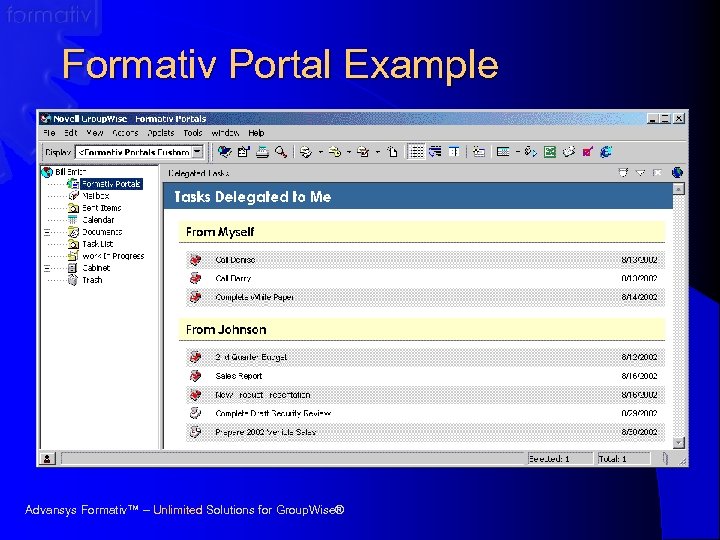Click the New Appointment toolbar icon
Image resolution: width=720 pixels, height=540 pixels.
point(335,152)
